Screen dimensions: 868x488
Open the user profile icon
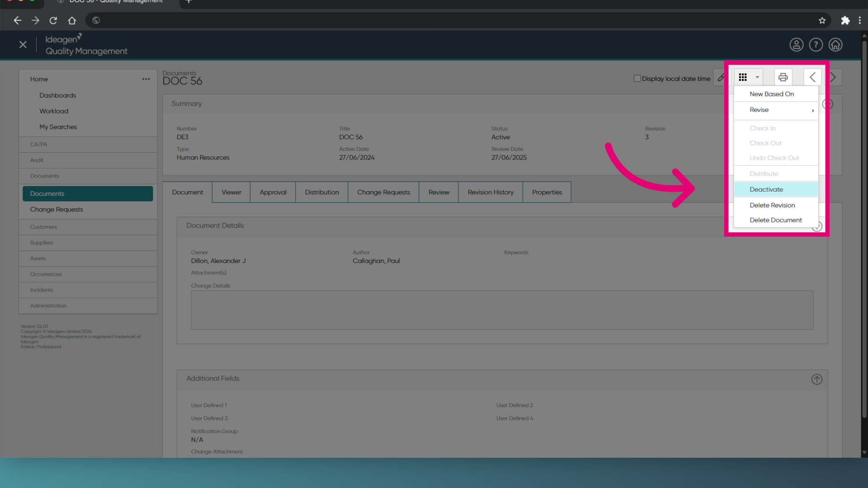pos(796,45)
